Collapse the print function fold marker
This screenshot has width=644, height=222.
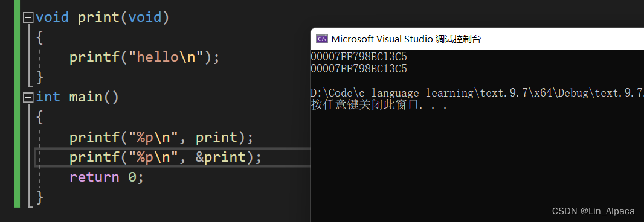[x=28, y=17]
